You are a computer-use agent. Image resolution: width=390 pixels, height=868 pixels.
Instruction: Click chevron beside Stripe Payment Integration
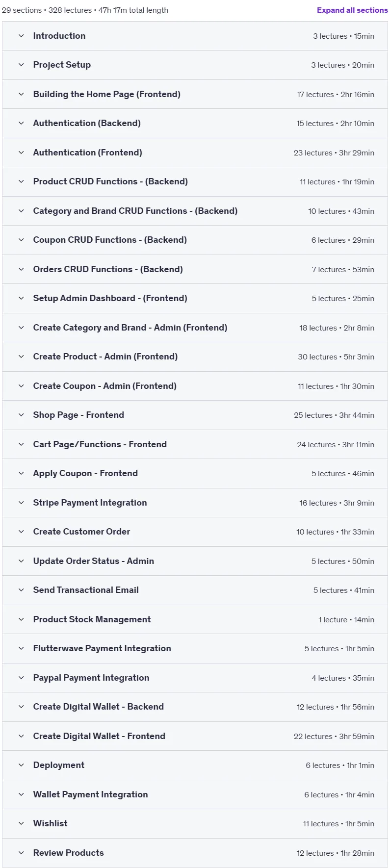tap(21, 503)
